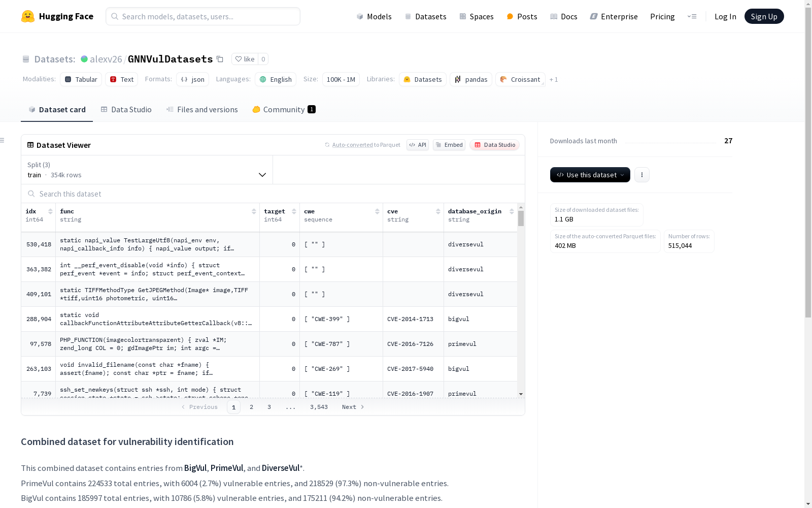Switch to the Dataset card tab
The height and width of the screenshot is (508, 812).
[57, 110]
